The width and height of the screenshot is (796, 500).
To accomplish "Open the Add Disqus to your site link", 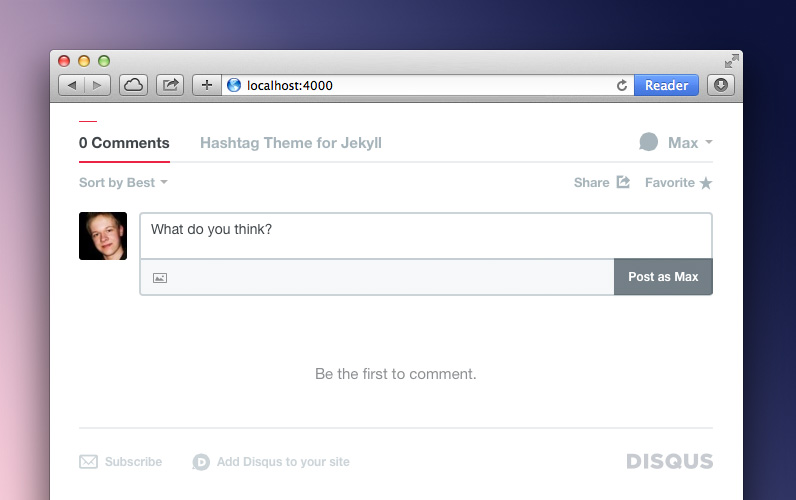I will coord(283,461).
